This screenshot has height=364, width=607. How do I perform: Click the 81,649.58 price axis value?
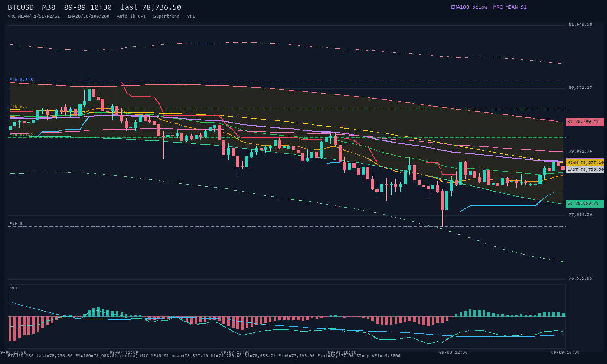coord(580,25)
